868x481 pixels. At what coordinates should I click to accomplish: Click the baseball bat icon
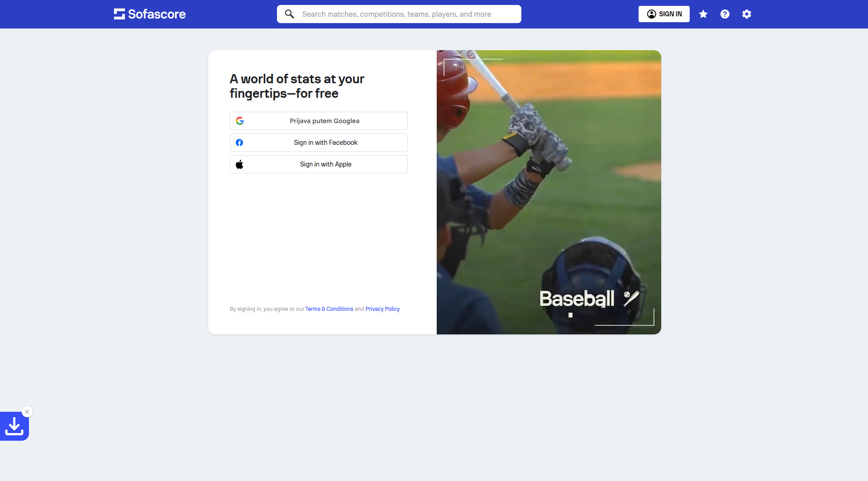tap(631, 298)
